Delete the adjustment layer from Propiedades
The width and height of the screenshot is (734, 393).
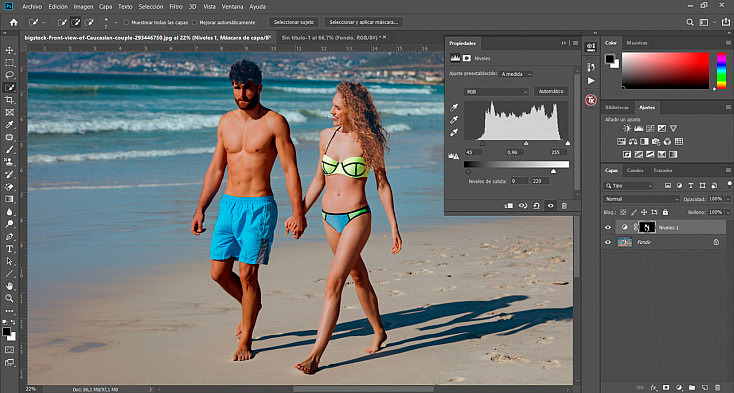pos(564,205)
